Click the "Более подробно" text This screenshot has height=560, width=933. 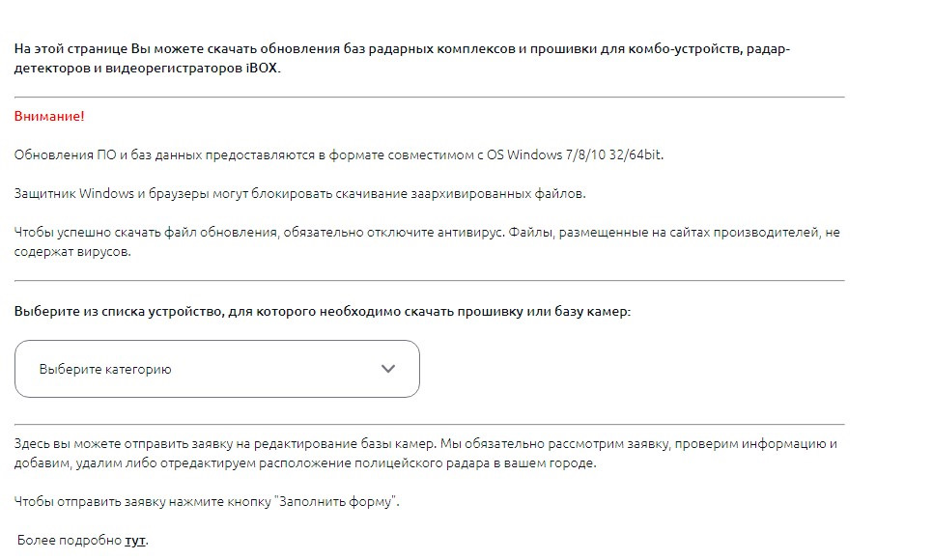(70, 541)
